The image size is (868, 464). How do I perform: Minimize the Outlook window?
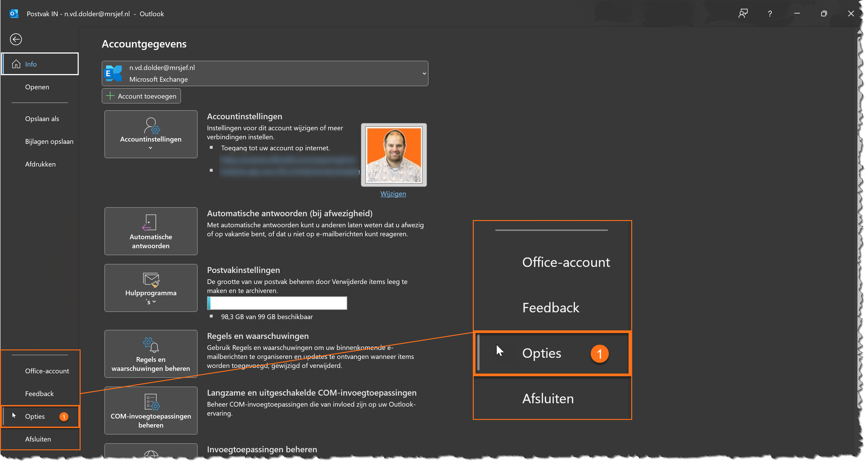797,14
